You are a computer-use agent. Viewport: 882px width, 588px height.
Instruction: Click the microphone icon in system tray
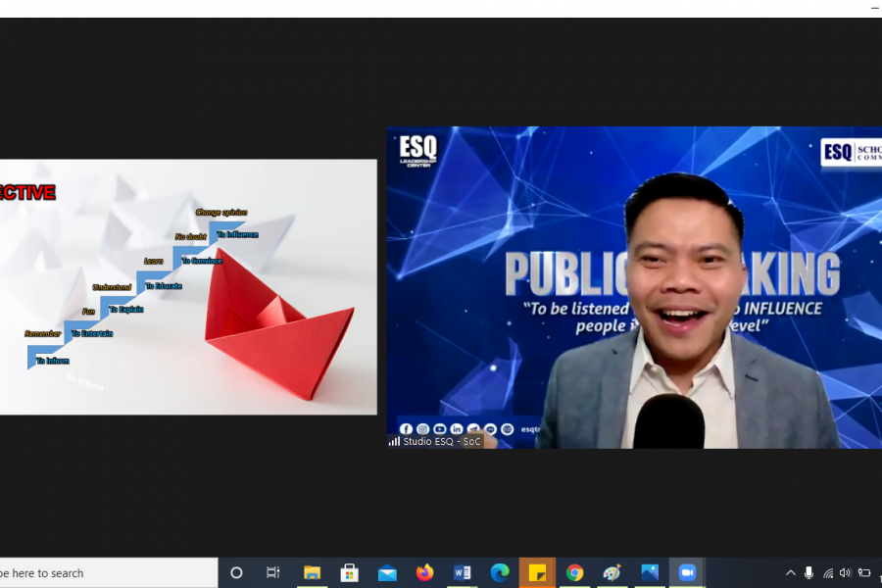pyautogui.click(x=808, y=573)
